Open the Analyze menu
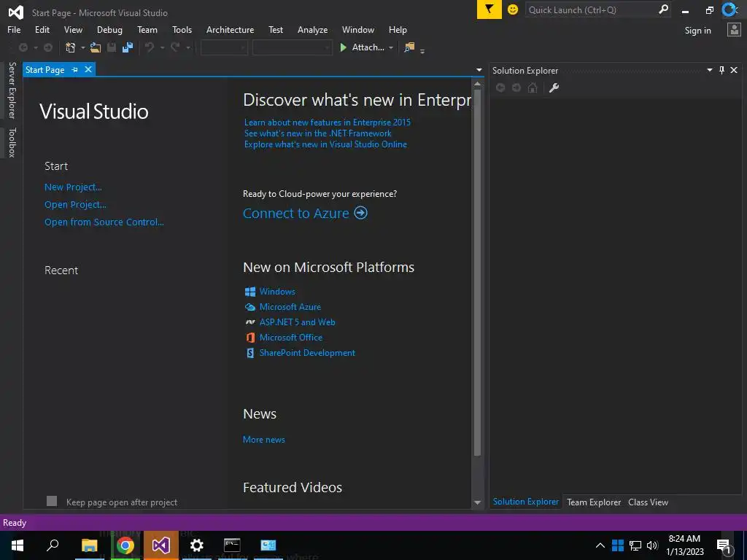 click(312, 29)
